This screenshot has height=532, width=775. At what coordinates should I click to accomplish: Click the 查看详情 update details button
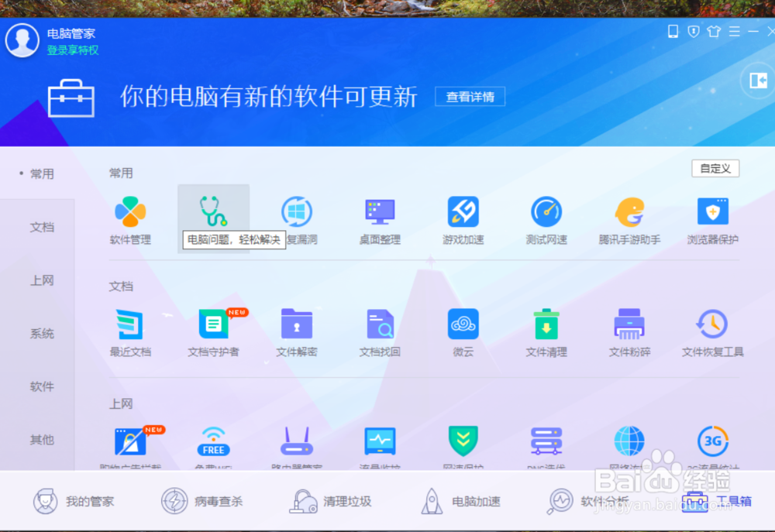470,97
